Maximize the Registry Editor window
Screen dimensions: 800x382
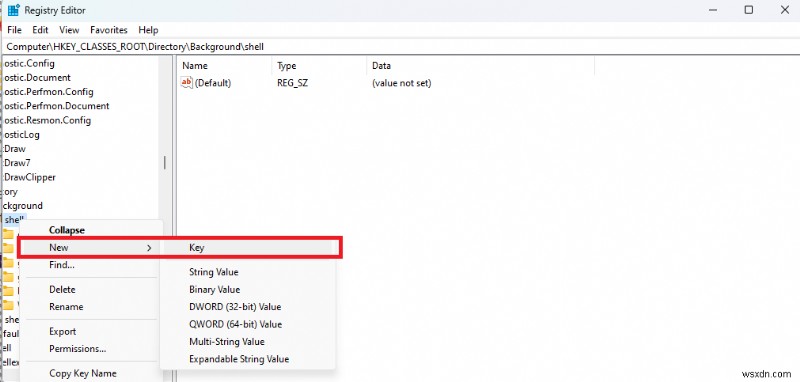coord(748,10)
